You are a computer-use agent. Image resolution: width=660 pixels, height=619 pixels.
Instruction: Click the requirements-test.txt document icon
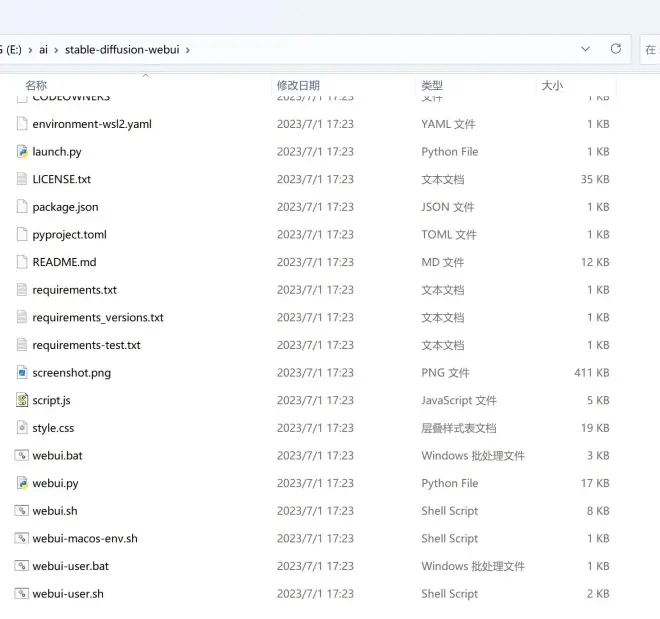point(22,345)
